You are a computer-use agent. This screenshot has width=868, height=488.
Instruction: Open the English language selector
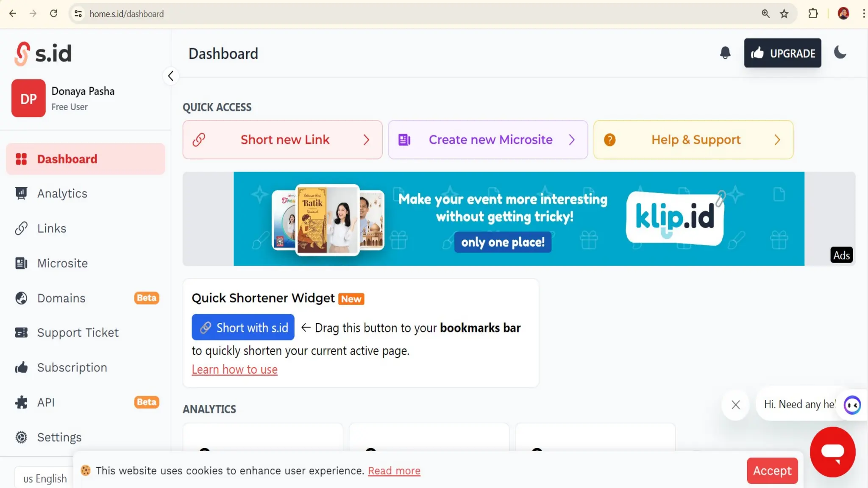coord(45,479)
